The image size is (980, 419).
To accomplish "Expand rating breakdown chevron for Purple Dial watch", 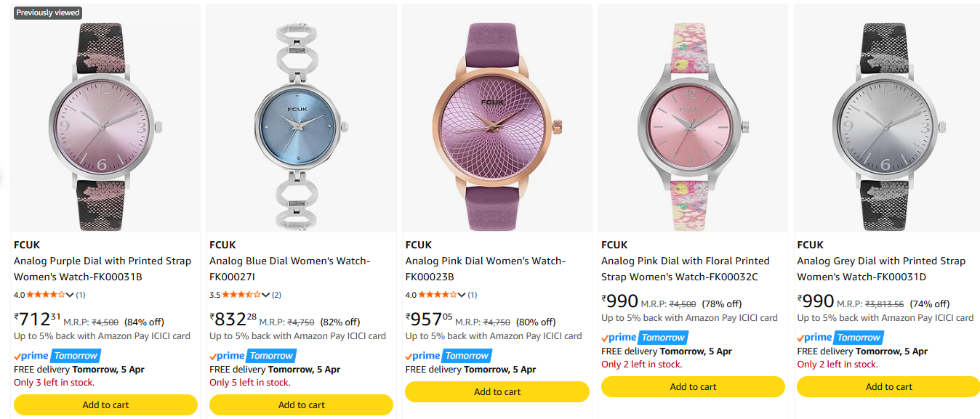I will (70, 295).
